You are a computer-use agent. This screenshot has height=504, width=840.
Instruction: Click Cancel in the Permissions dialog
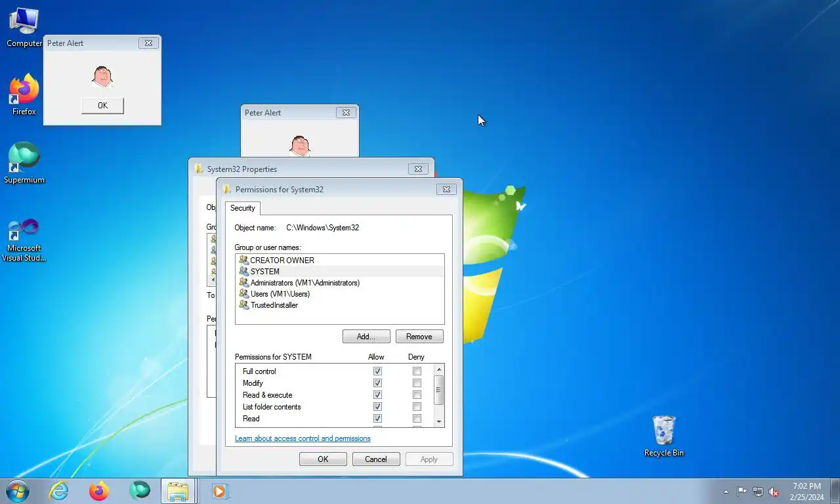(x=376, y=459)
